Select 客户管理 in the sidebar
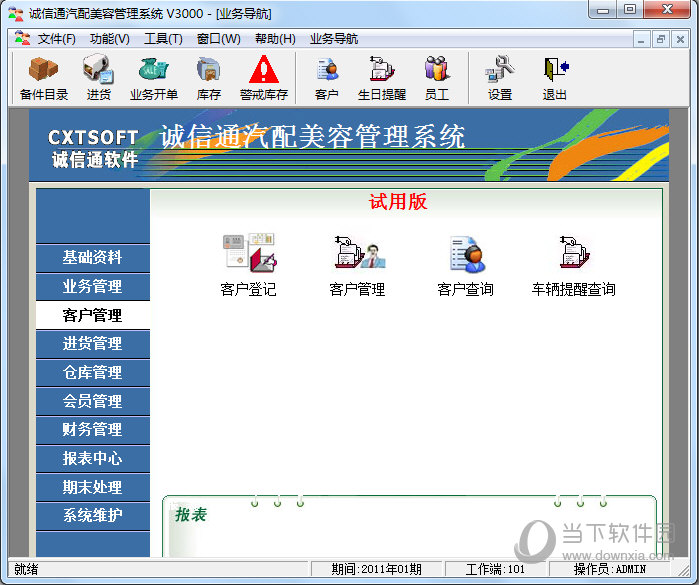 pos(93,315)
